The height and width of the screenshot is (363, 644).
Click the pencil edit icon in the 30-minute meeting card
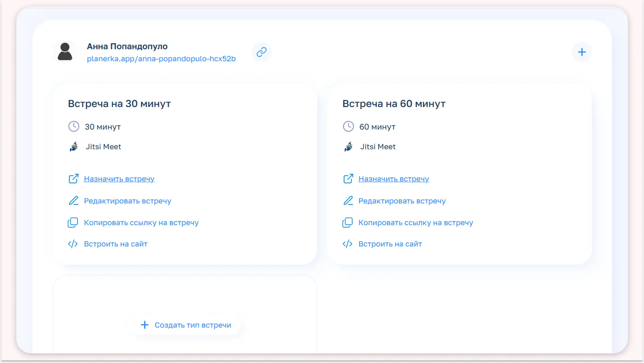(x=73, y=201)
